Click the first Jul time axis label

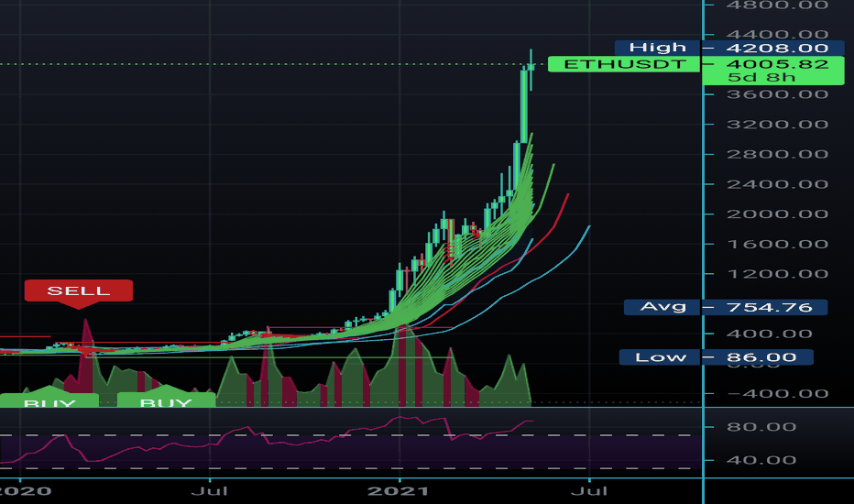click(209, 491)
